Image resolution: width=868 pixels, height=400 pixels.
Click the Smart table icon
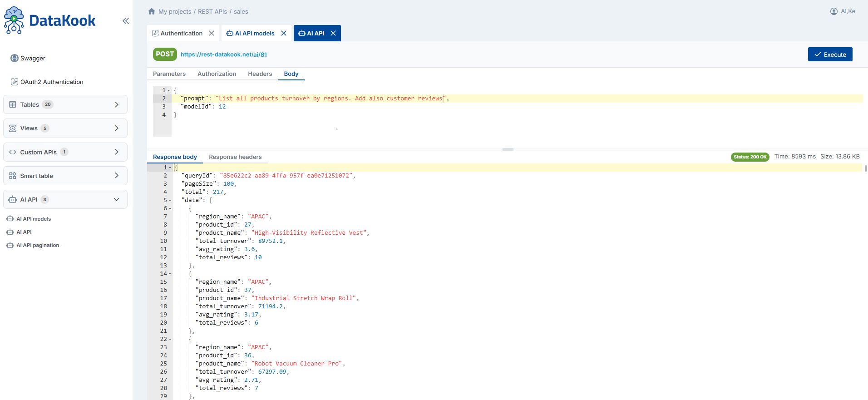13,176
